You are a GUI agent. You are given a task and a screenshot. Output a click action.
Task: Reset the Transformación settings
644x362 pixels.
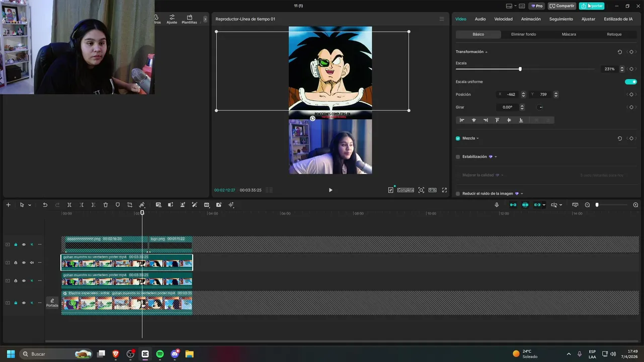[620, 52]
